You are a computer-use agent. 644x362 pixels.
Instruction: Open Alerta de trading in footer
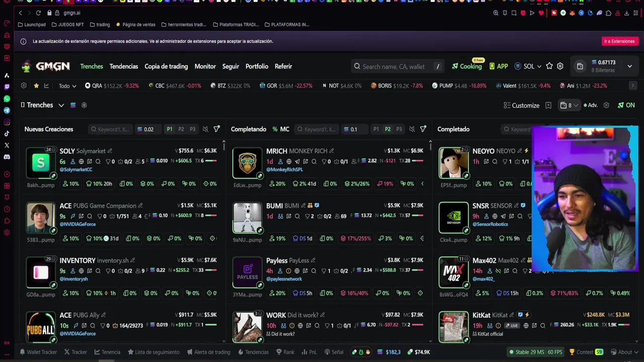[208, 352]
